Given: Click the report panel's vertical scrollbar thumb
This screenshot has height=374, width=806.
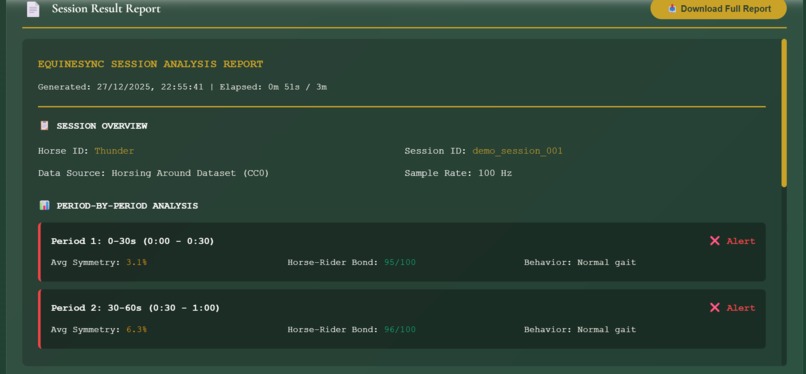Looking at the screenshot, I should pos(784,113).
